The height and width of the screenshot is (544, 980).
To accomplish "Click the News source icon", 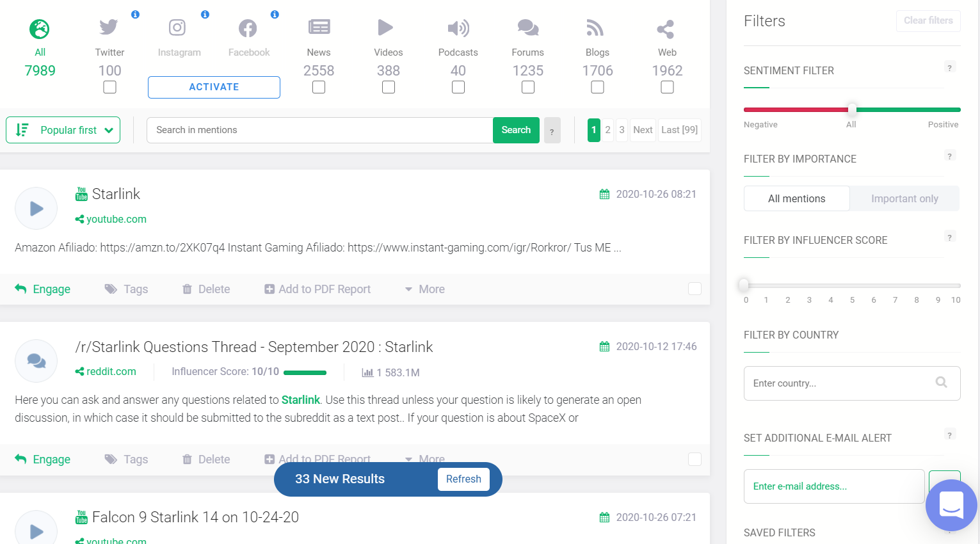I will [319, 27].
